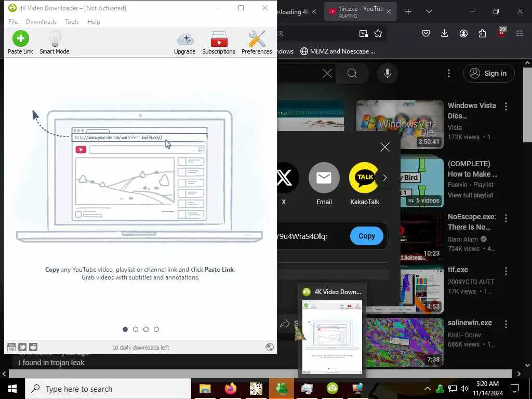Image resolution: width=532 pixels, height=399 pixels.
Task: Open the Windows Start menu
Action: (x=12, y=389)
